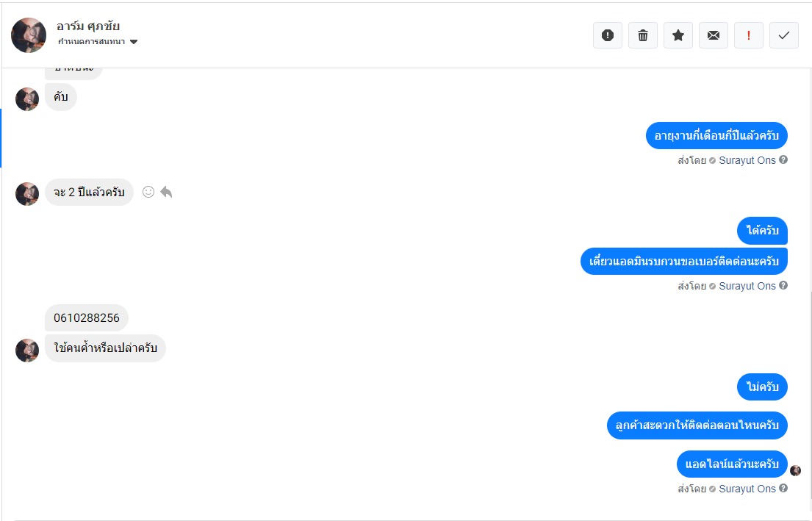This screenshot has width=812, height=521.
Task: Click help icon under "อายุงานกี่เดือนกี่ปีแล้วครับ" message
Action: [783, 159]
